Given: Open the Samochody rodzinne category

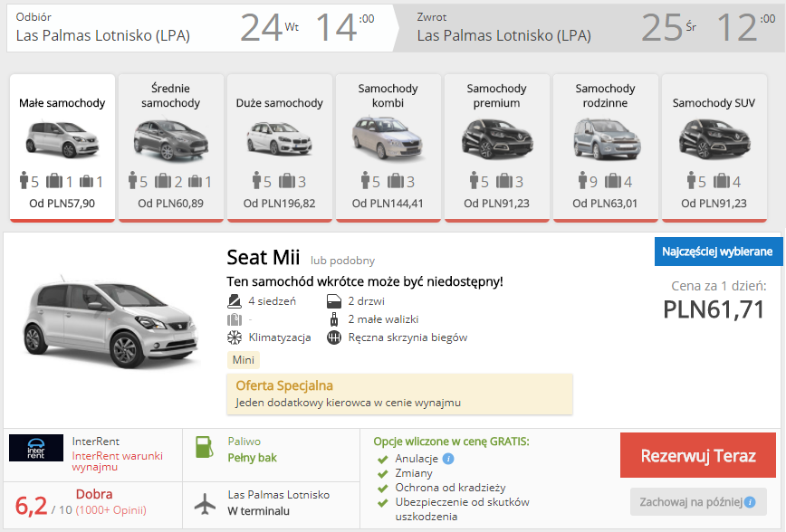Looking at the screenshot, I should click(605, 147).
